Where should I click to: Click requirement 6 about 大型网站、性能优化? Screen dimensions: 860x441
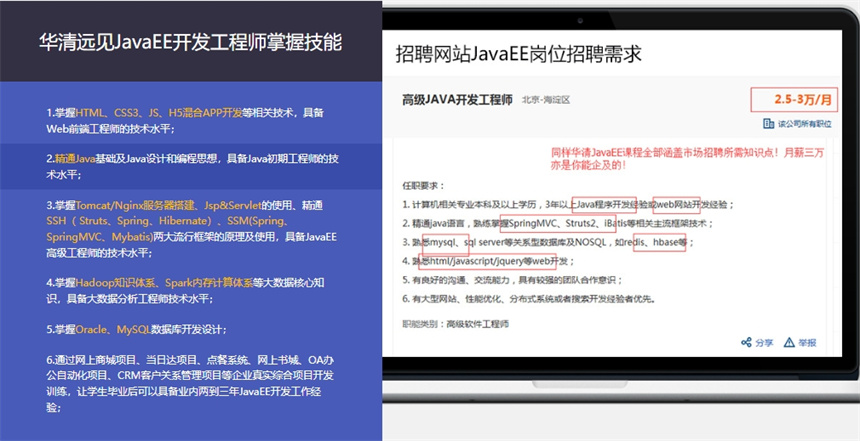529,299
